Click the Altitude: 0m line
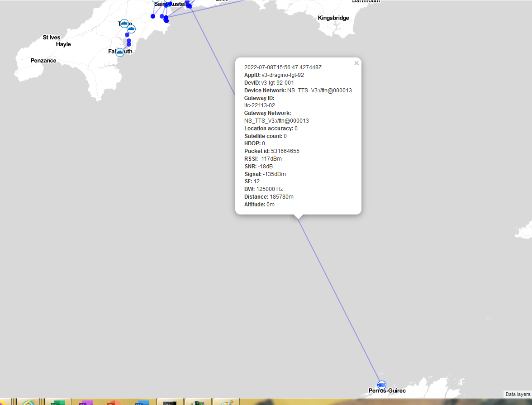The height and width of the screenshot is (405, 532). pos(259,205)
